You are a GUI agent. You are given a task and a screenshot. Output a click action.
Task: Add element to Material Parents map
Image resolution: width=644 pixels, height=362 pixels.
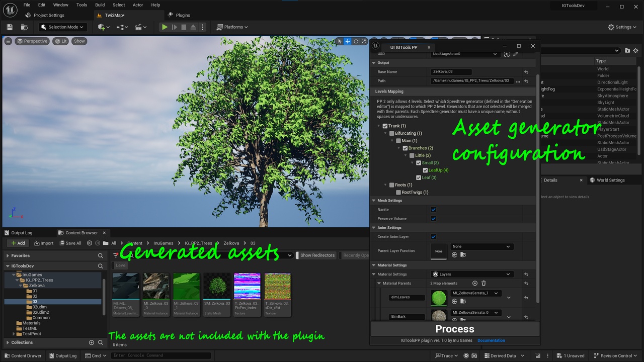point(474,284)
